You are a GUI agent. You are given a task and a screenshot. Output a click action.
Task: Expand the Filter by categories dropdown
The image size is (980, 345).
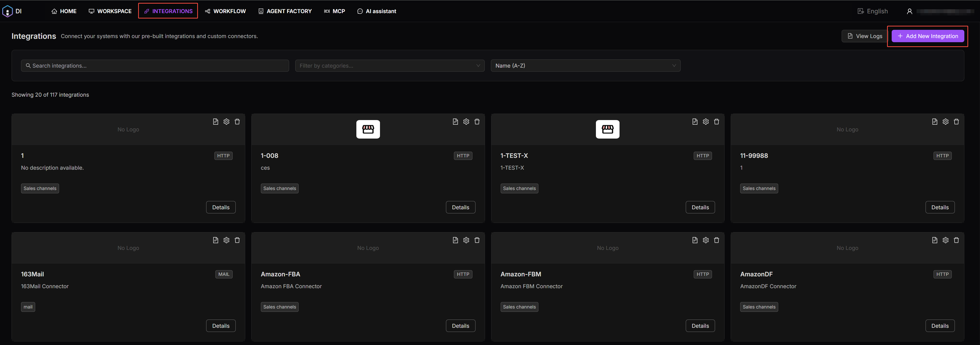click(389, 66)
